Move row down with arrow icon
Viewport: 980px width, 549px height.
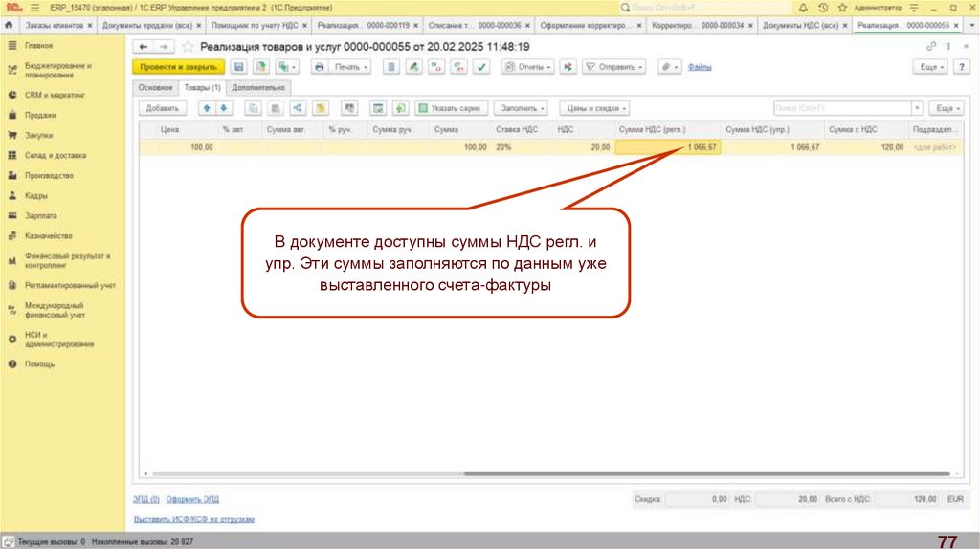click(x=223, y=108)
